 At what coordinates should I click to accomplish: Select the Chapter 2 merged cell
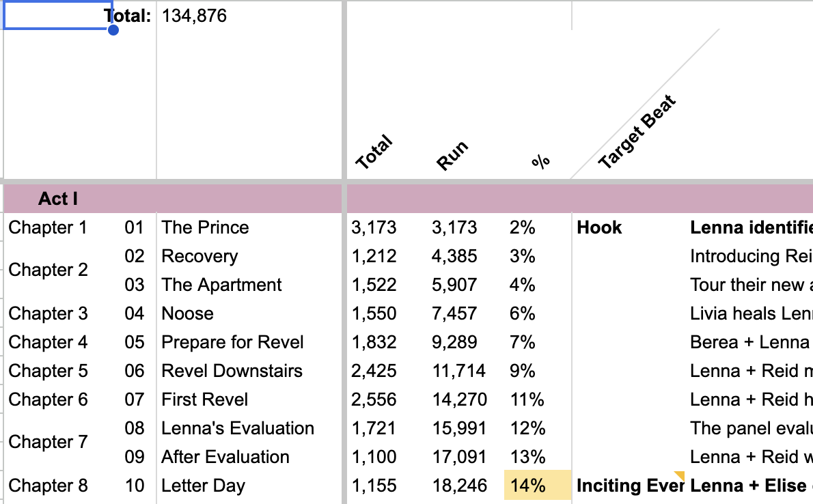tap(49, 270)
